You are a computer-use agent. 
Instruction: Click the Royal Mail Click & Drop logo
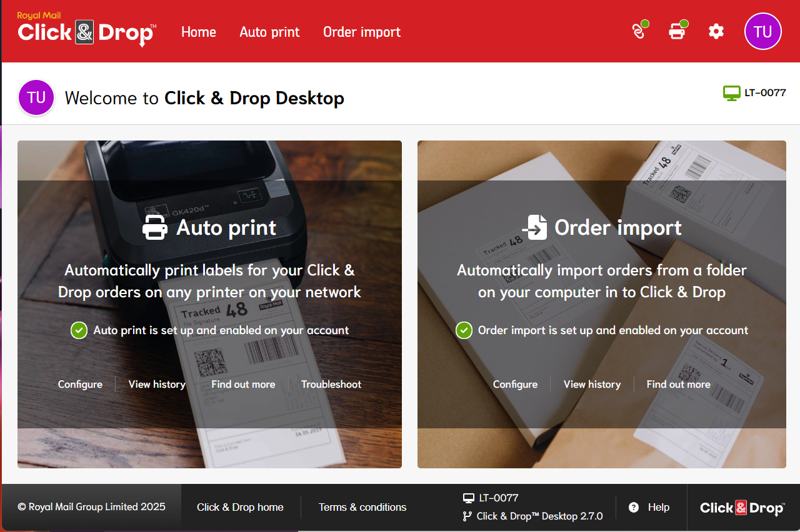pos(87,30)
